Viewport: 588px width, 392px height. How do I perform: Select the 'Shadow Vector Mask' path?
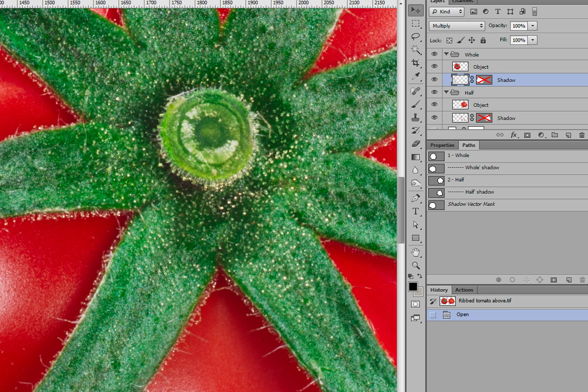tap(507, 205)
